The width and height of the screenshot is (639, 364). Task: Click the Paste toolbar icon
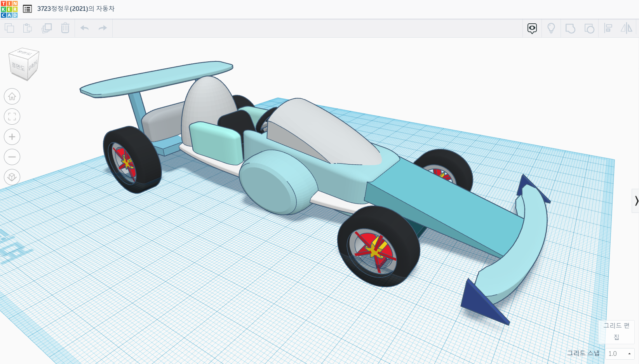[28, 28]
